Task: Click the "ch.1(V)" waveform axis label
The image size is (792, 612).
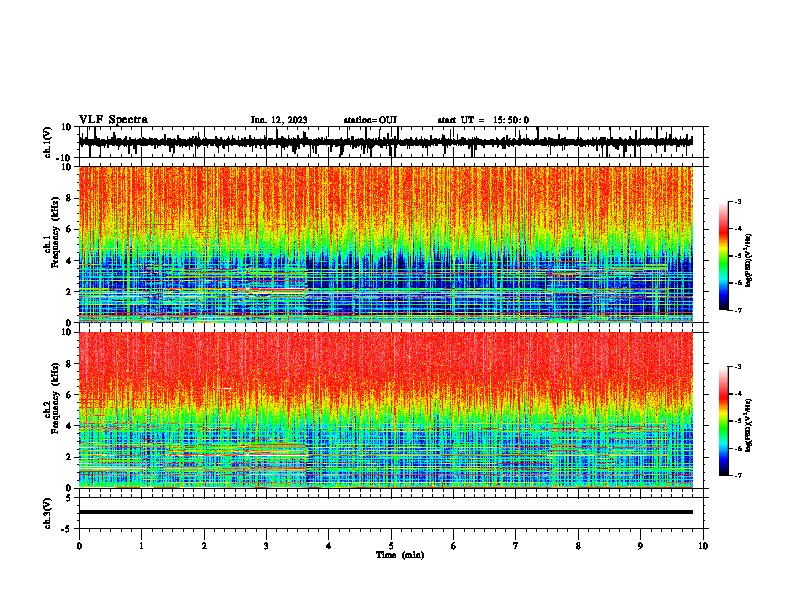Action: point(48,142)
